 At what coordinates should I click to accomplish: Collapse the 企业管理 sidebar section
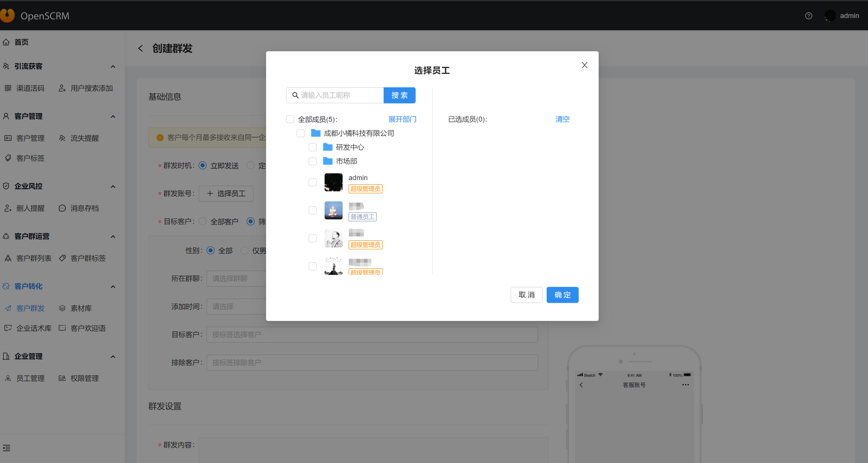(113, 356)
